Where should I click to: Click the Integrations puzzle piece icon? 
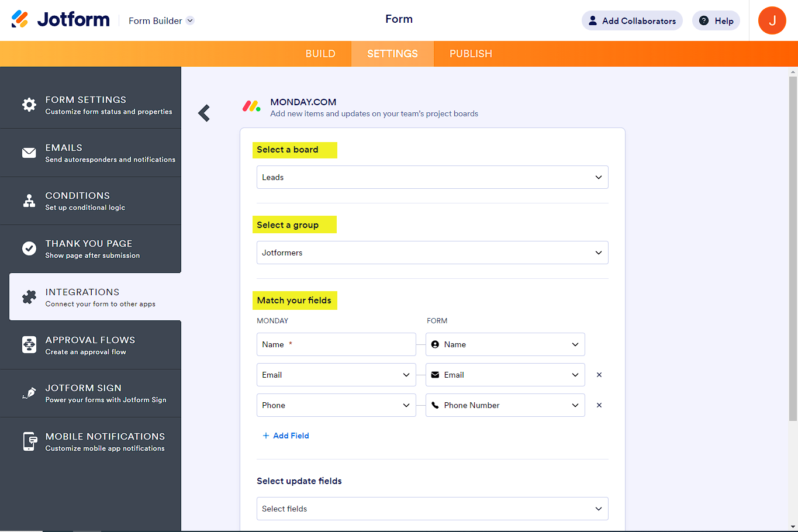click(x=29, y=297)
